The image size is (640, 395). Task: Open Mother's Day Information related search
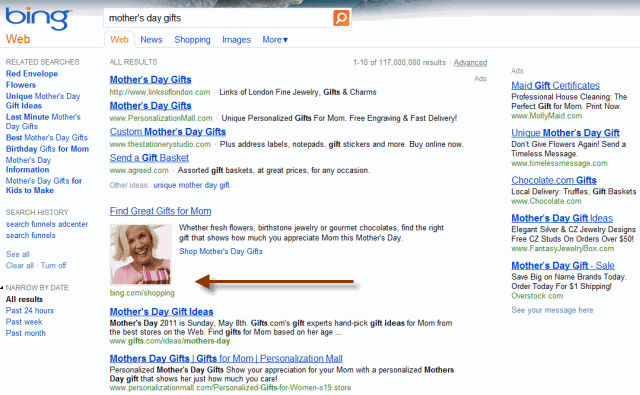click(28, 165)
